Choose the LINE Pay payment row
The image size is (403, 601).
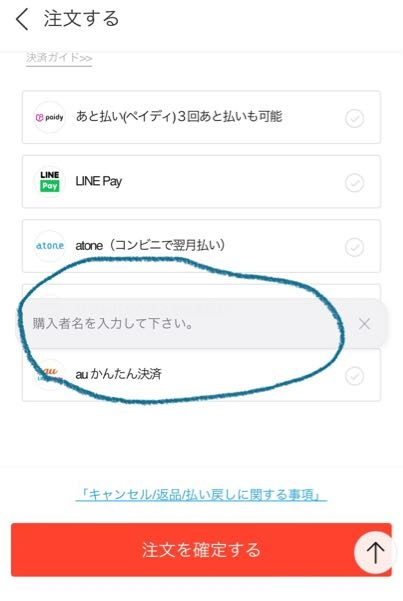pos(201,182)
